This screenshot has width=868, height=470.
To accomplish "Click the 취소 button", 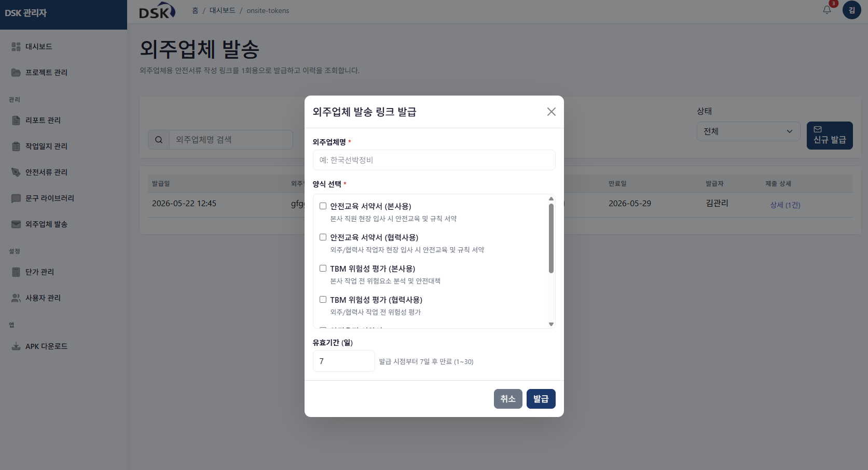I will click(x=508, y=399).
